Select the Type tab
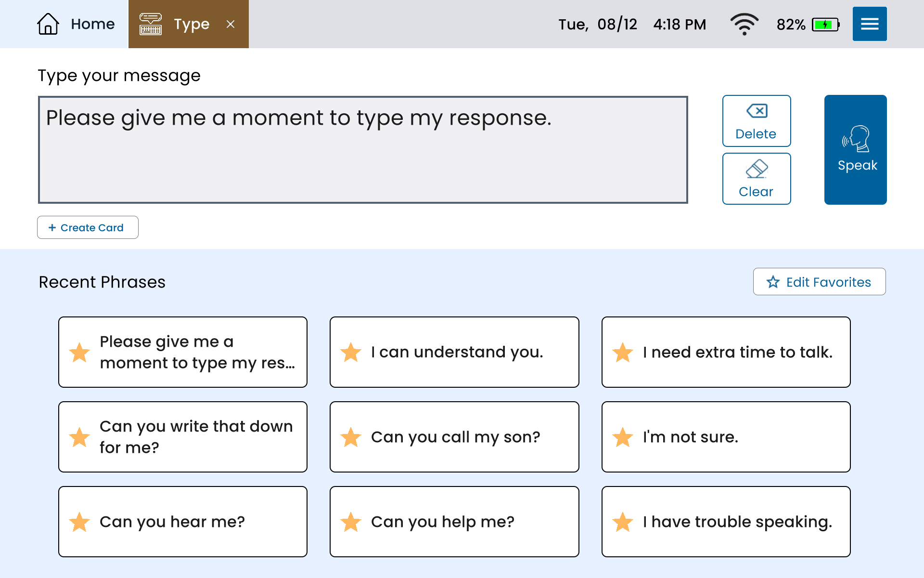This screenshot has height=578, width=924. pyautogui.click(x=191, y=24)
